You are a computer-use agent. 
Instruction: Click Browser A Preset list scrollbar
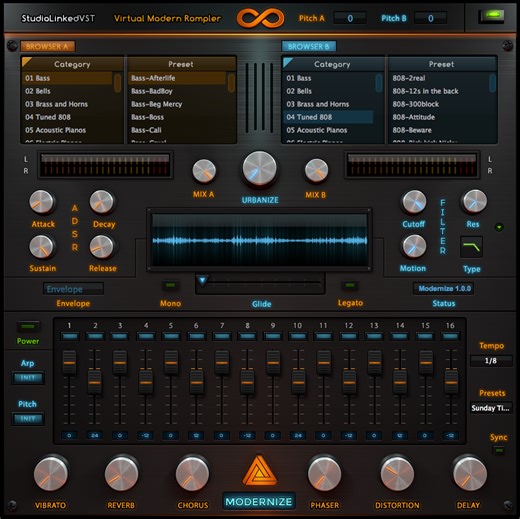231,83
